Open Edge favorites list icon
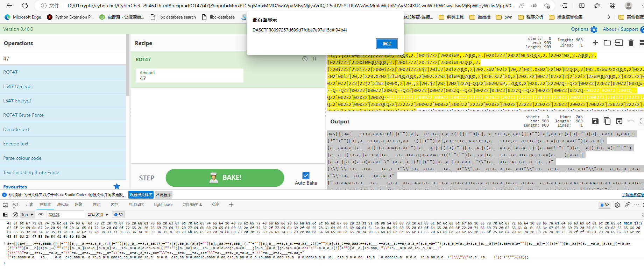The image size is (644, 272). tap(597, 6)
